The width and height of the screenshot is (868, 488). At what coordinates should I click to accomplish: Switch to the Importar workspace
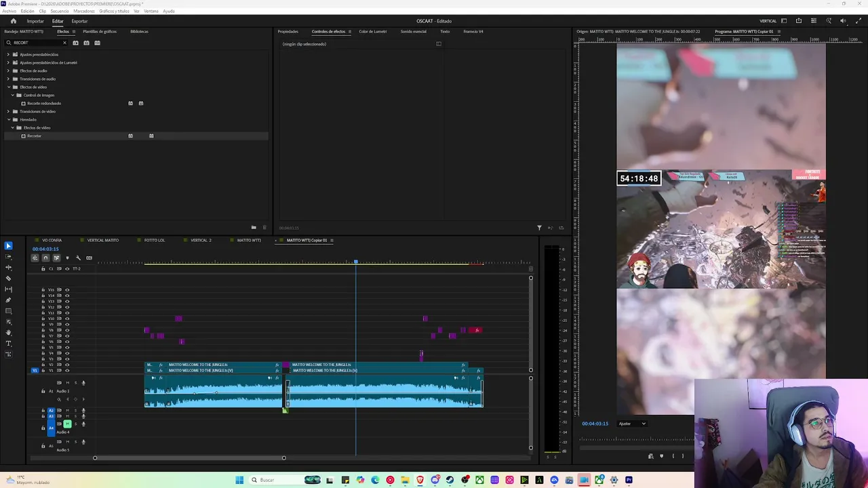[x=35, y=21]
